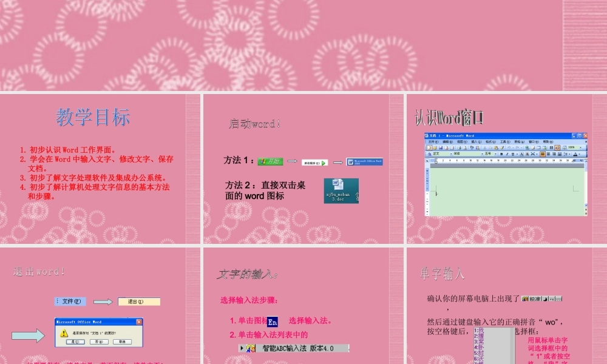Viewport: 607px width, 364px height.
Task: Open 表格 menu in Word window screenshot
Action: point(520,142)
